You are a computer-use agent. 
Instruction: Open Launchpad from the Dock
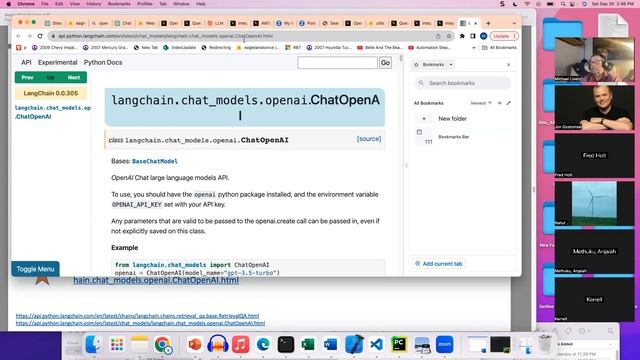pos(117,344)
